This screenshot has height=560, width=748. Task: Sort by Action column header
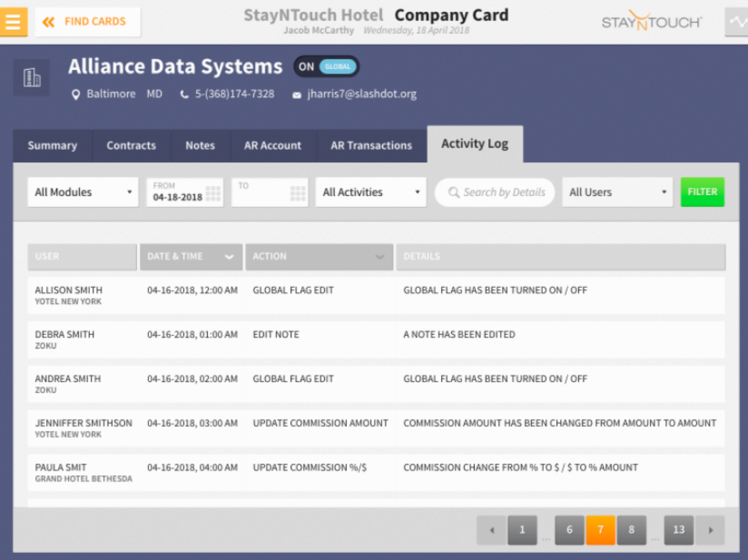319,257
